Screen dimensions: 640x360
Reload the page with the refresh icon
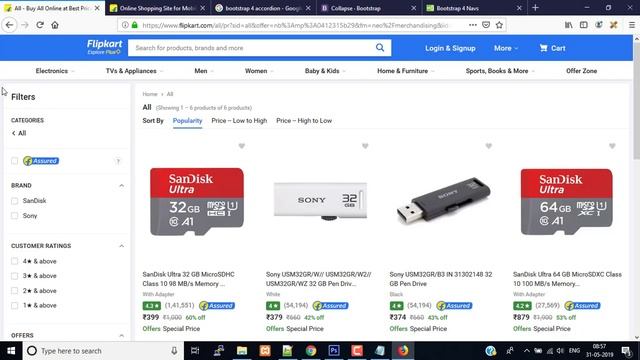coord(40,25)
